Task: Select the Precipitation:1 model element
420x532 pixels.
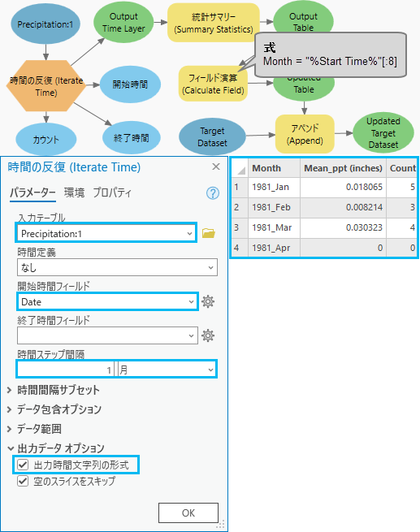Action: pos(45,24)
